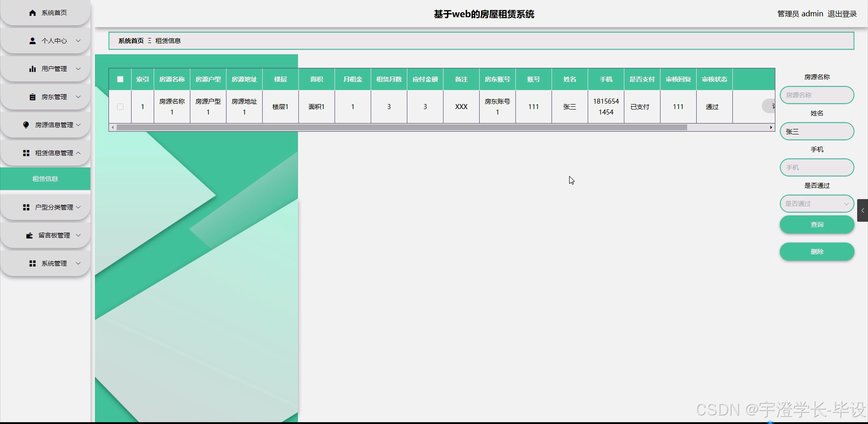
Task: Click the table scrollbar left arrow
Action: [113, 128]
